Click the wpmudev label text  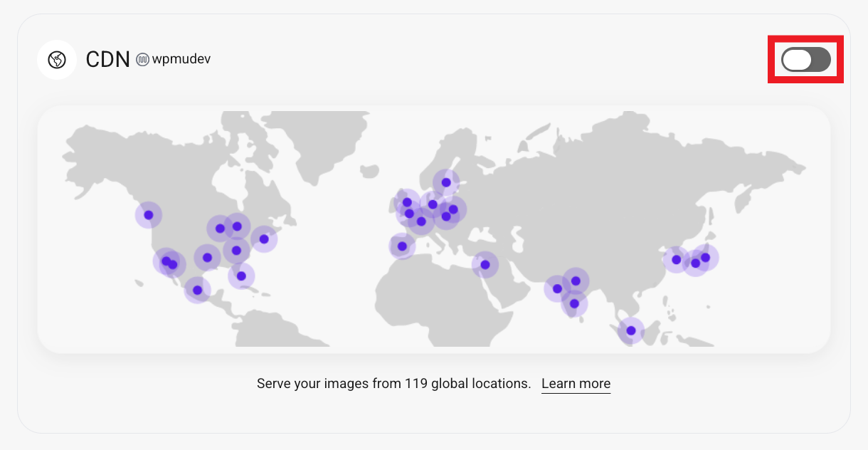(181, 59)
